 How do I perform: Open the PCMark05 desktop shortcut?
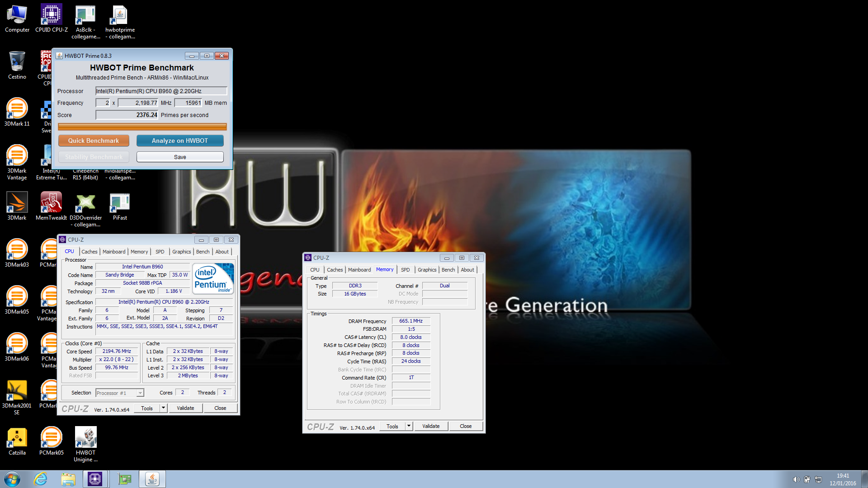(51, 441)
